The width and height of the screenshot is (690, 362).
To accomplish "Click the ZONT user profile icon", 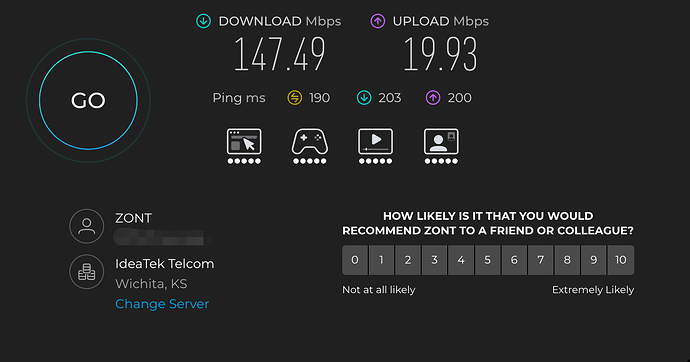I will pyautogui.click(x=87, y=226).
